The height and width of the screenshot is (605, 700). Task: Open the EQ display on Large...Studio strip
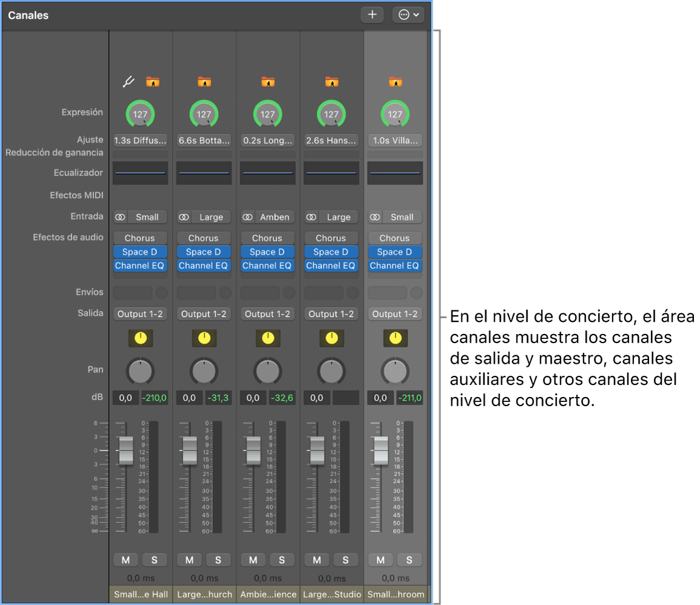tap(331, 173)
